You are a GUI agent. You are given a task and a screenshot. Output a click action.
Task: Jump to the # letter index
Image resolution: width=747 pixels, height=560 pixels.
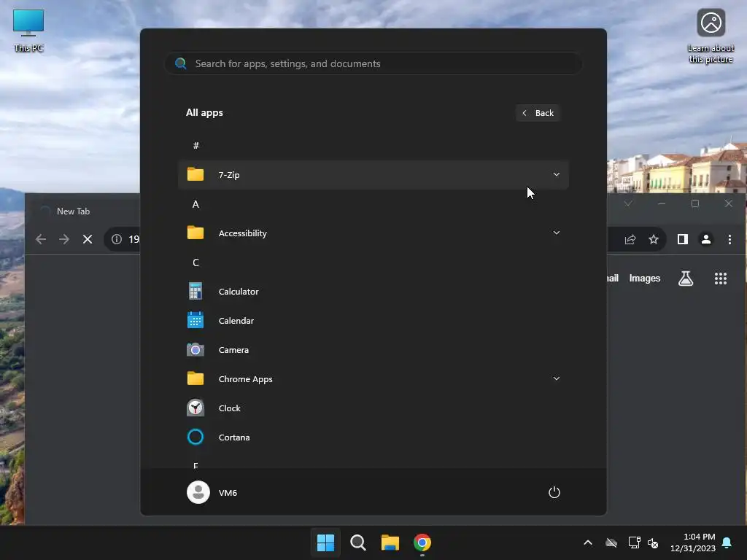point(196,146)
